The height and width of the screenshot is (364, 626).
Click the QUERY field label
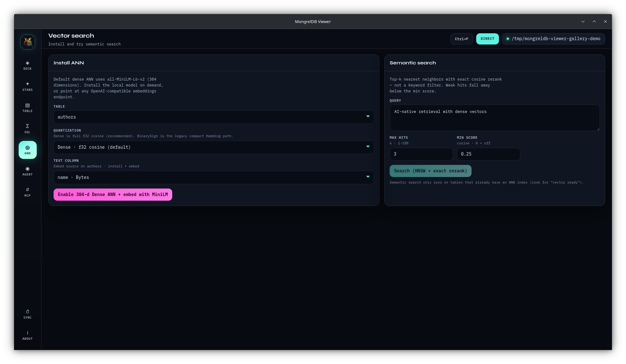[395, 100]
